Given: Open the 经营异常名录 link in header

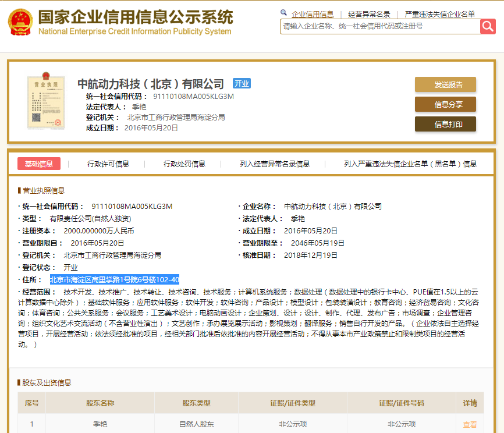Looking at the screenshot, I should coord(369,14).
